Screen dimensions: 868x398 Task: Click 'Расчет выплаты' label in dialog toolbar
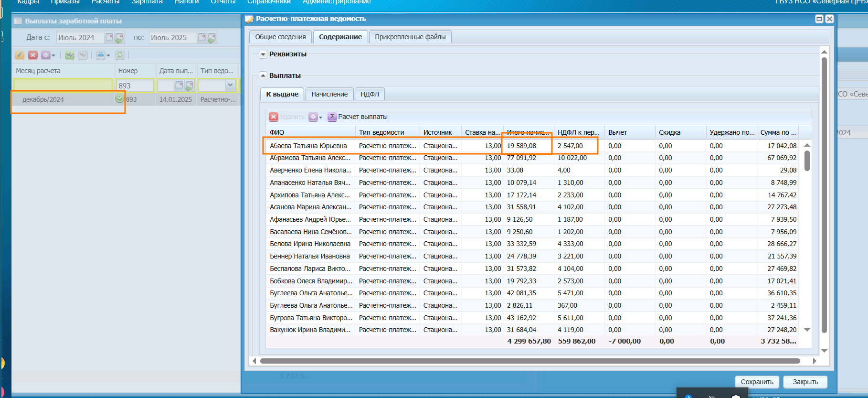[x=363, y=117]
